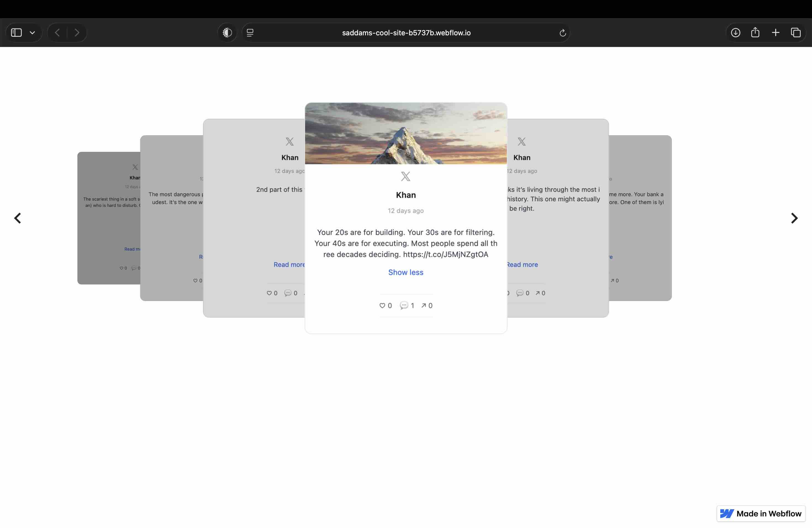Click comment icon on '2nd part of this' card

(x=288, y=293)
